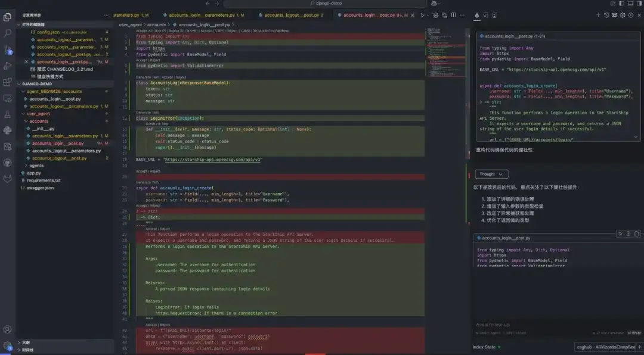Open the Accounts menu icon

pyautogui.click(x=7, y=329)
